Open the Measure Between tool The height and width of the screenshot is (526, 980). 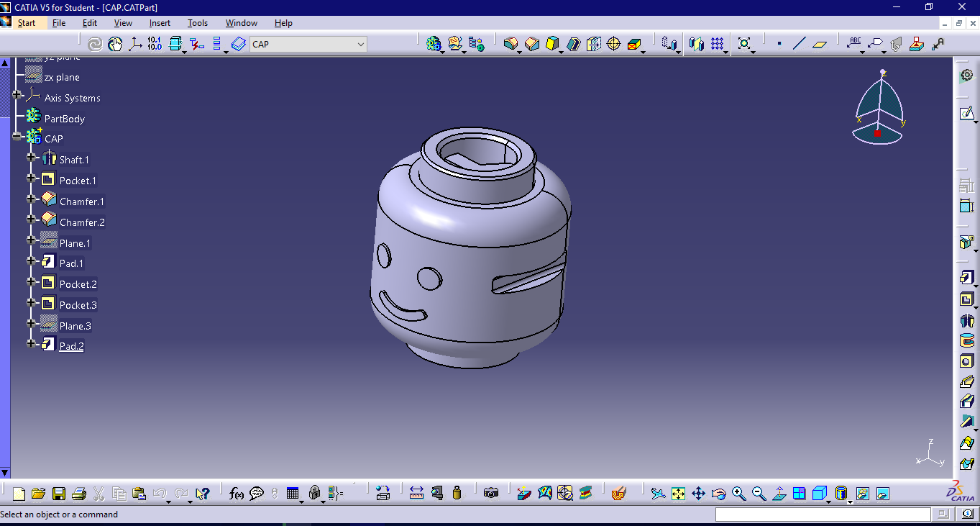pos(416,494)
